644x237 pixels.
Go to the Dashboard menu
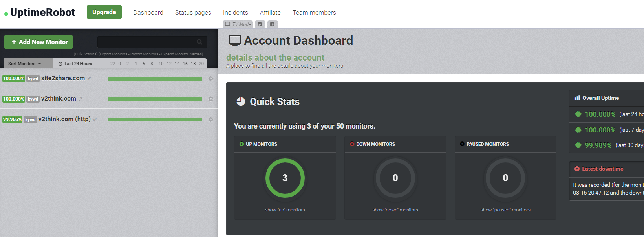point(148,13)
